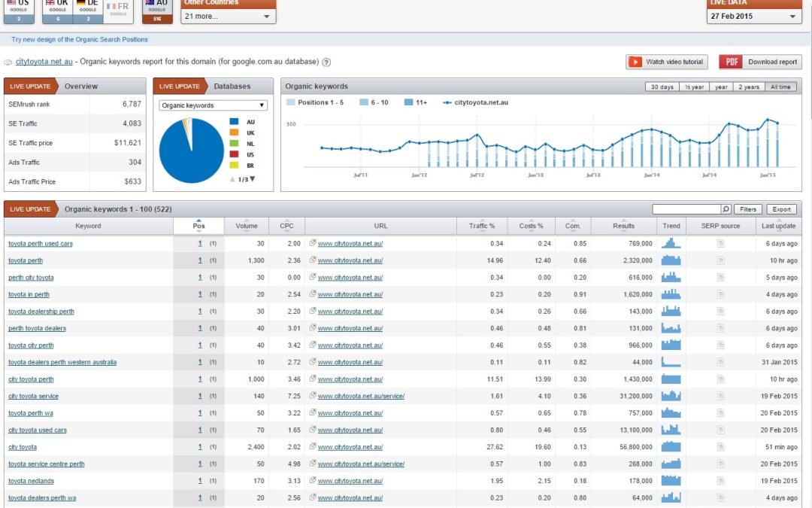The width and height of the screenshot is (812, 508).
Task: Select the DE Google database flag
Action: coord(88,11)
